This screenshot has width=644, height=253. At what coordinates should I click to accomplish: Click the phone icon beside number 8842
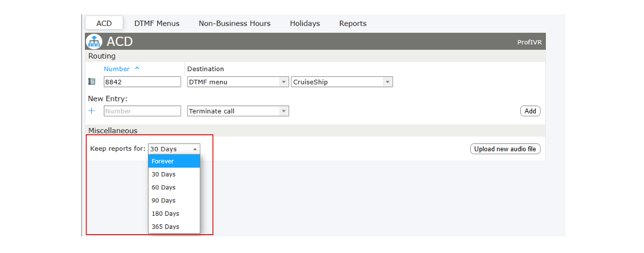click(x=92, y=81)
